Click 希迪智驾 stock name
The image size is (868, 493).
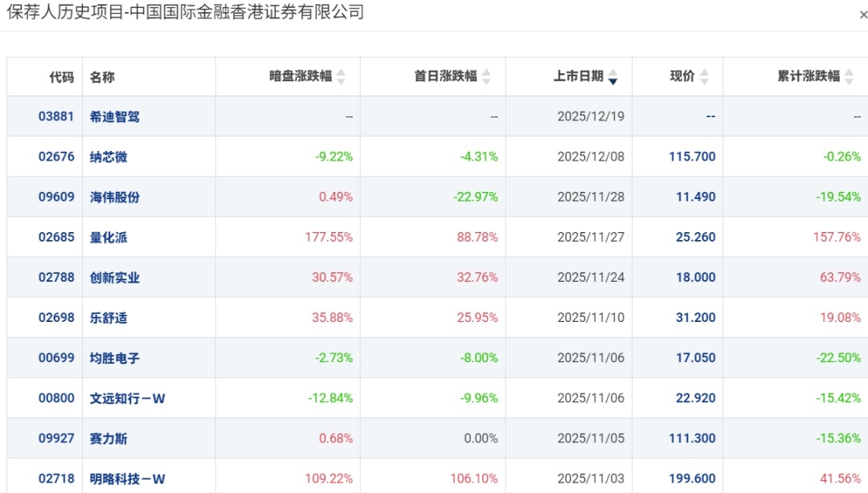pos(114,116)
